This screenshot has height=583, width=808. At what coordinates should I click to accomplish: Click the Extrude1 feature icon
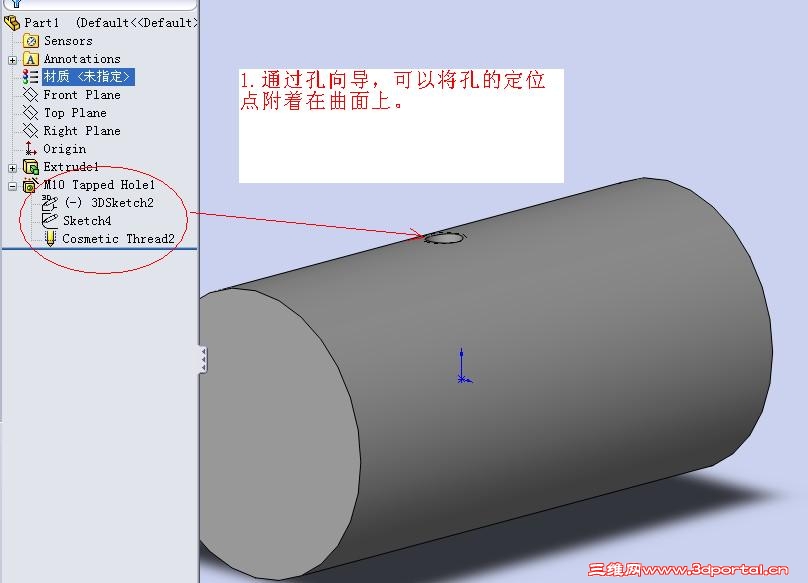tap(31, 167)
